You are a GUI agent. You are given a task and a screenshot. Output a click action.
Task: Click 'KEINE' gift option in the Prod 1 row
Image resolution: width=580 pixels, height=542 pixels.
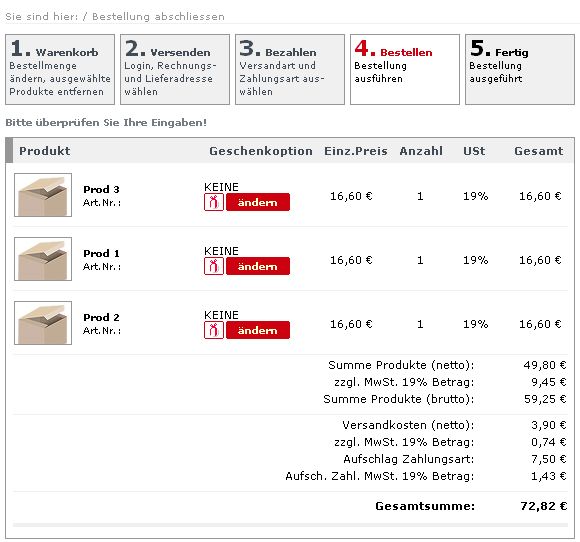coord(221,251)
